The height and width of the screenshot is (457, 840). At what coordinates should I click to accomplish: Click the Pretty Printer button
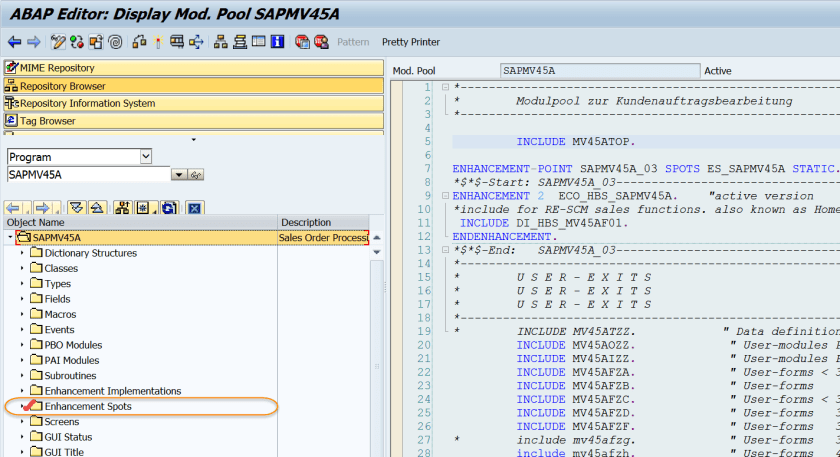click(410, 42)
